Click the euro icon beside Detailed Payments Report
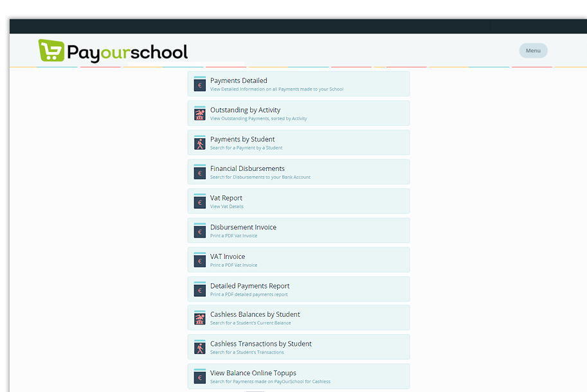587x392 pixels. tap(200, 289)
